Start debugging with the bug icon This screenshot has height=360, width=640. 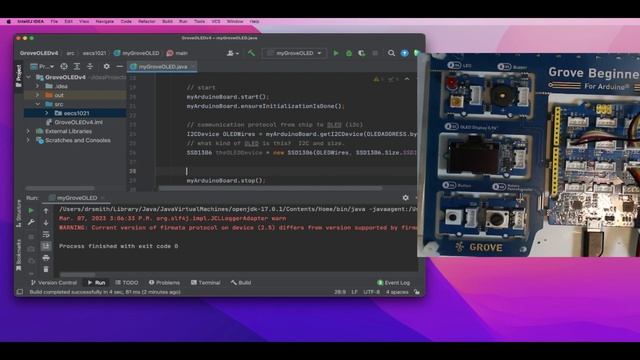click(x=349, y=53)
